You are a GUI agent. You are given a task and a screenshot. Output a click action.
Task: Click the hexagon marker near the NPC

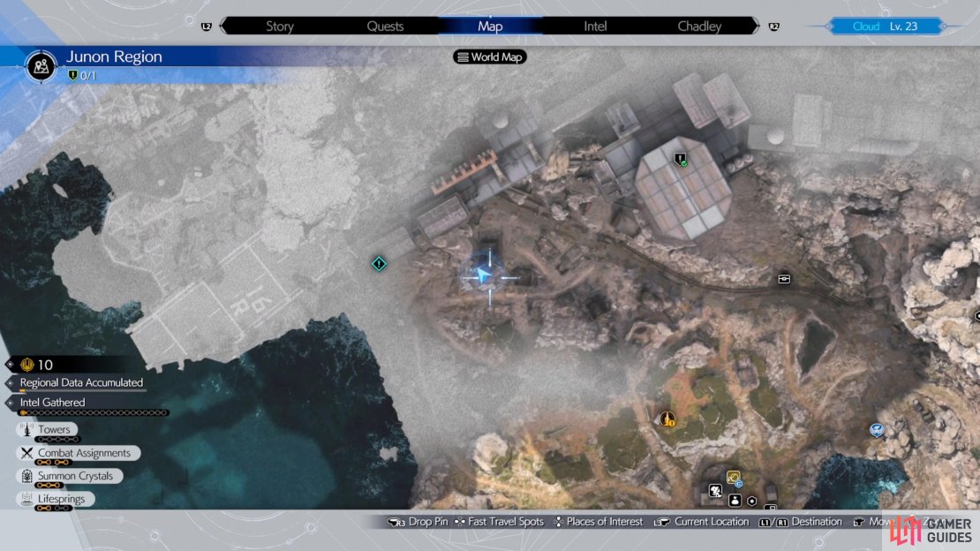pos(752,501)
